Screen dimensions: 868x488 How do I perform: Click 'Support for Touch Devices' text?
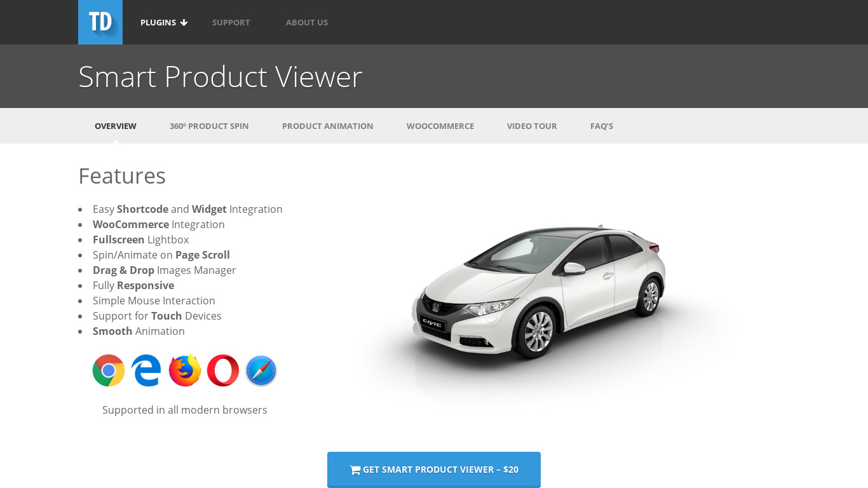click(157, 316)
